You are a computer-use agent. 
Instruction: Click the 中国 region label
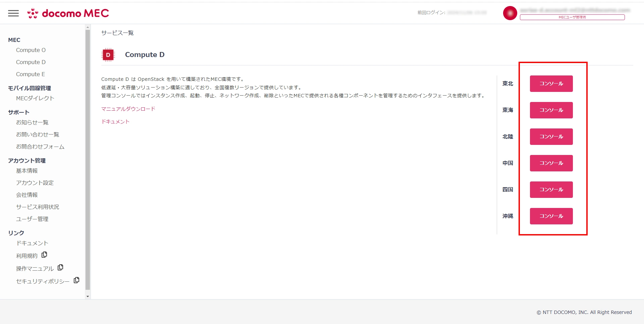[x=508, y=163]
